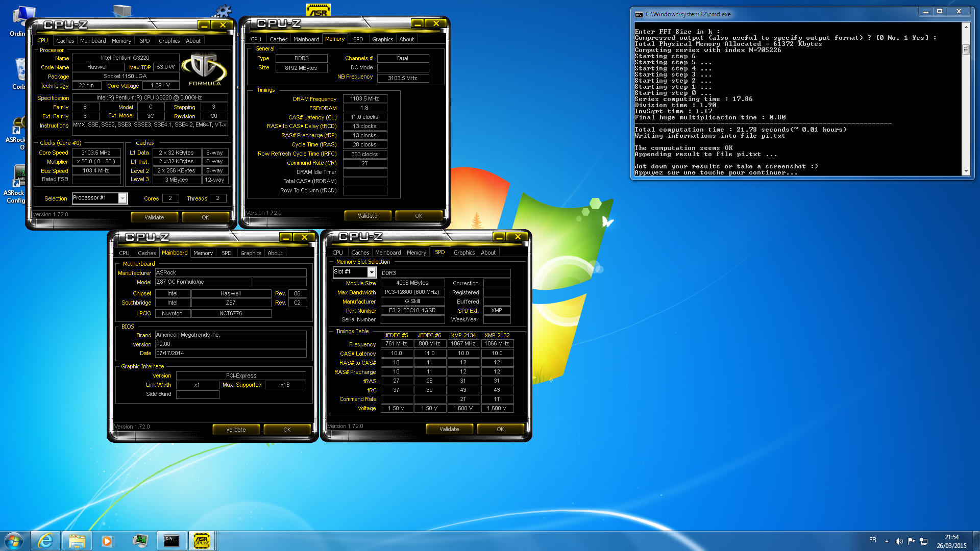Click Validate in the CPU window
Screen dimensions: 980x551
click(x=154, y=217)
